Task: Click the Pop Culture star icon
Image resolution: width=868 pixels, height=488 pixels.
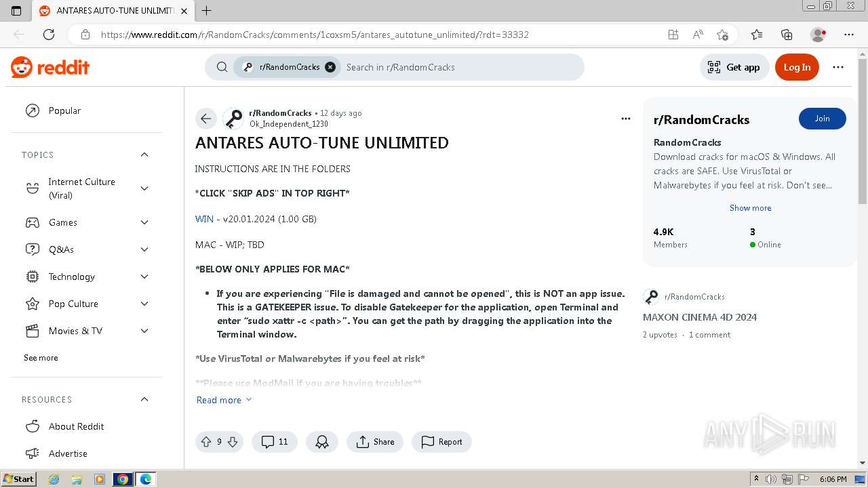Action: 32,304
